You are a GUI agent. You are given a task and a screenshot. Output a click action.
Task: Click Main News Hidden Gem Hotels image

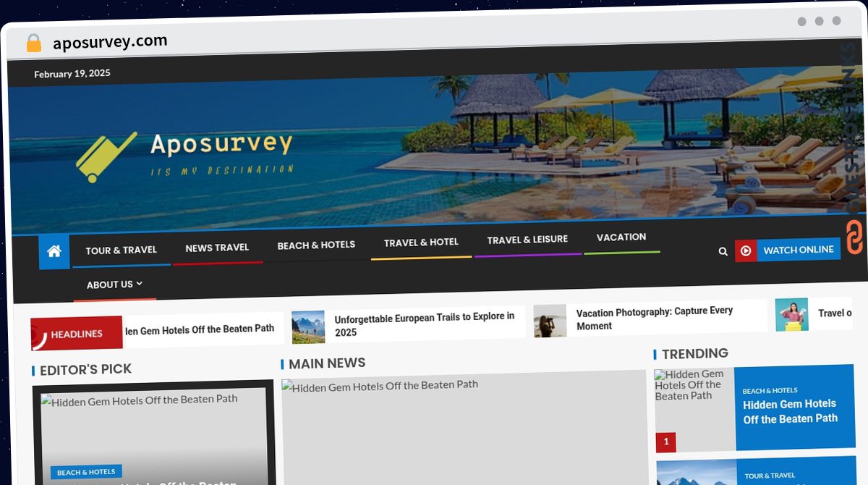tap(464, 428)
